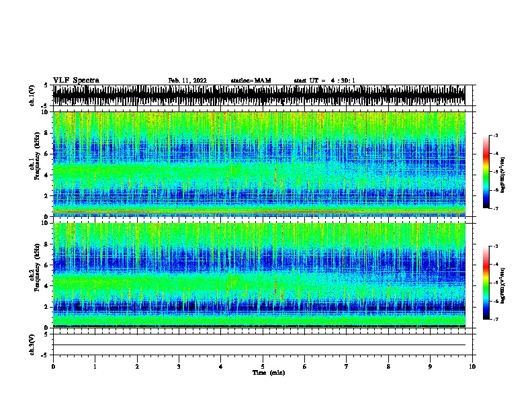Click the ch.1 log PSD color scale bar

pos(486,172)
